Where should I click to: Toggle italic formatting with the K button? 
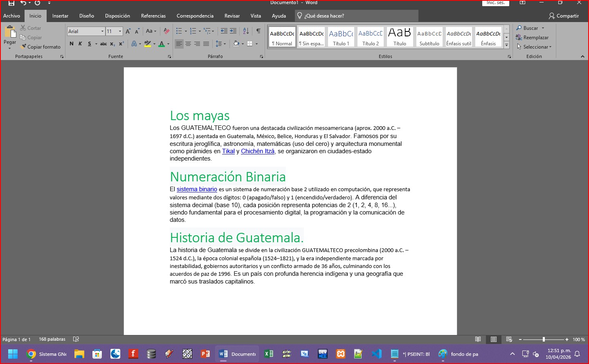coord(80,44)
